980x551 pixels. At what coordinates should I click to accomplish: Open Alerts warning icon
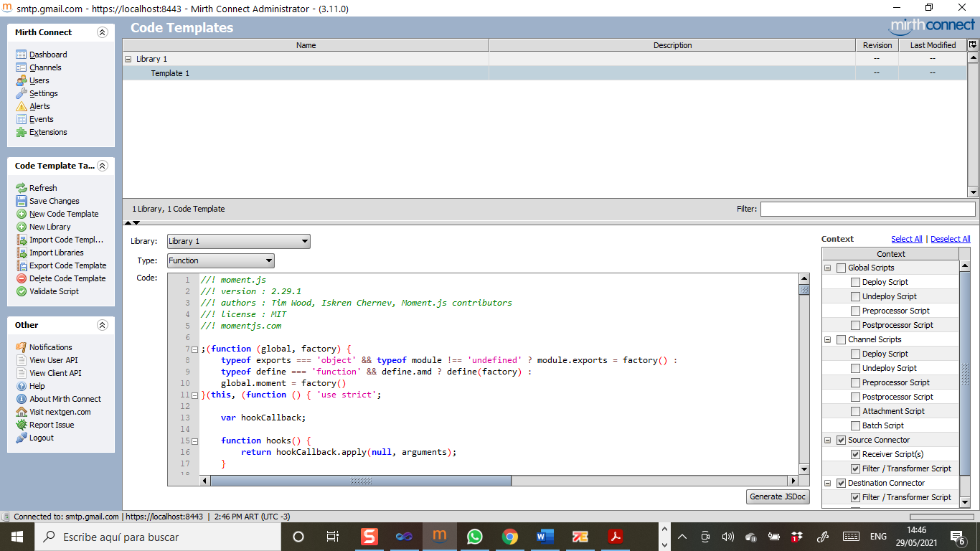(22, 106)
